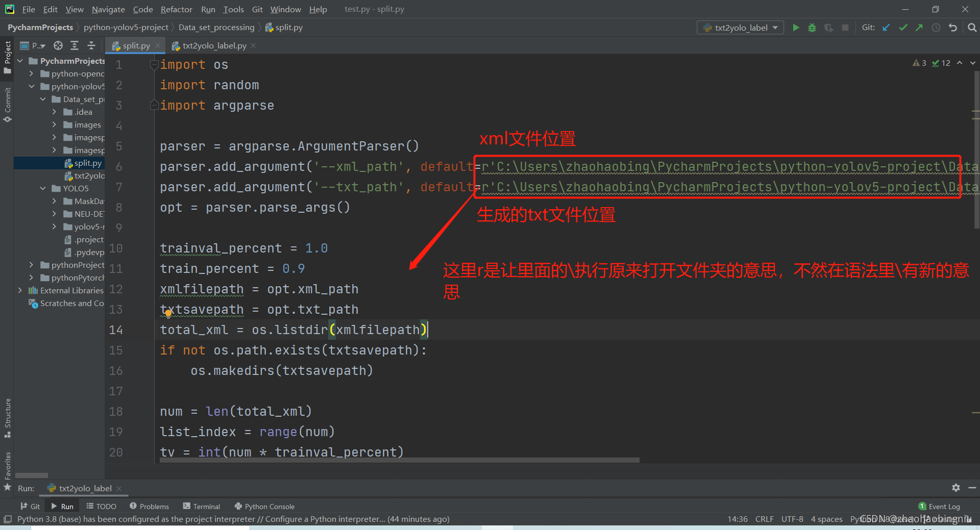Open the Event Log
This screenshot has height=530, width=980.
(x=939, y=507)
